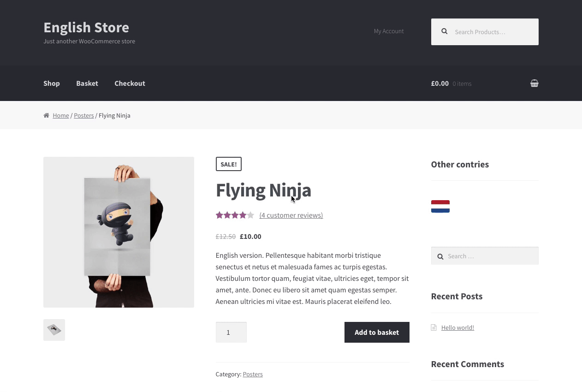Open the basket using the cart icon
Image resolution: width=582 pixels, height=392 pixels.
coord(534,83)
